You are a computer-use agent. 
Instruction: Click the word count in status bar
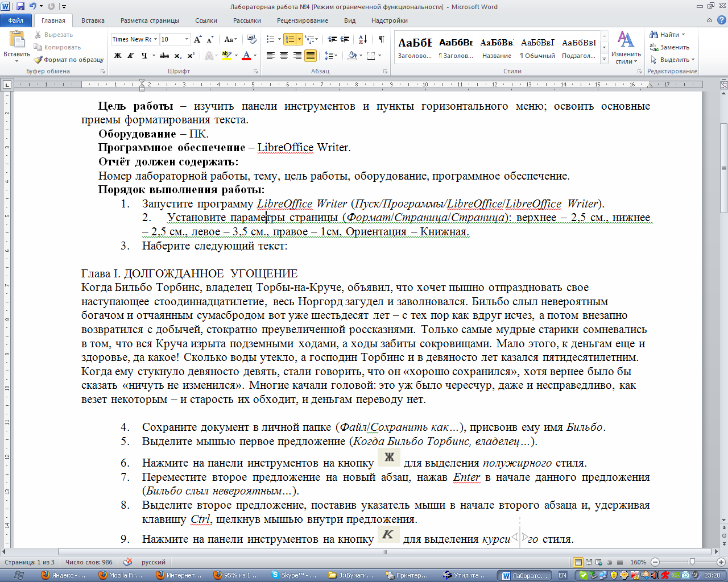(x=89, y=562)
